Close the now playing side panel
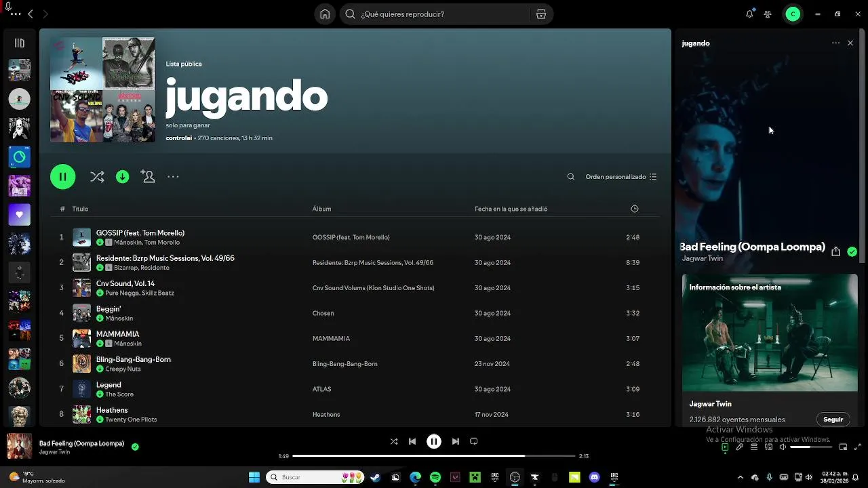Viewport: 868px width, 488px height. coord(850,43)
